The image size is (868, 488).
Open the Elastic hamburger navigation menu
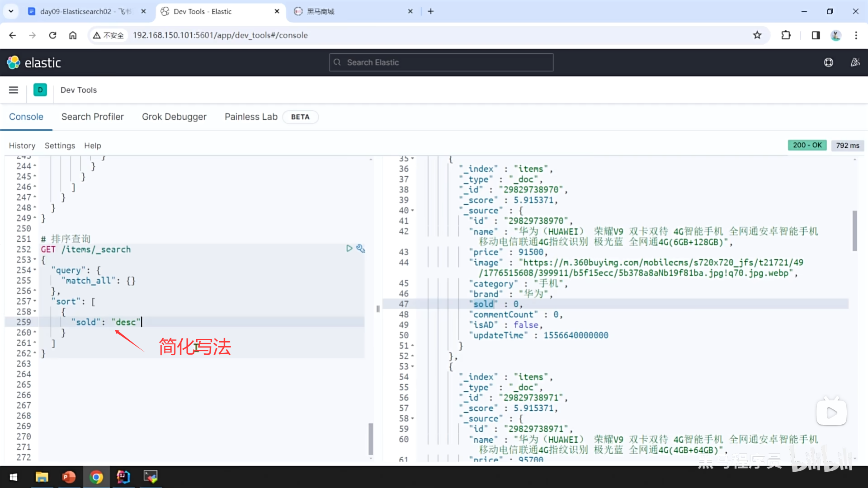[14, 90]
